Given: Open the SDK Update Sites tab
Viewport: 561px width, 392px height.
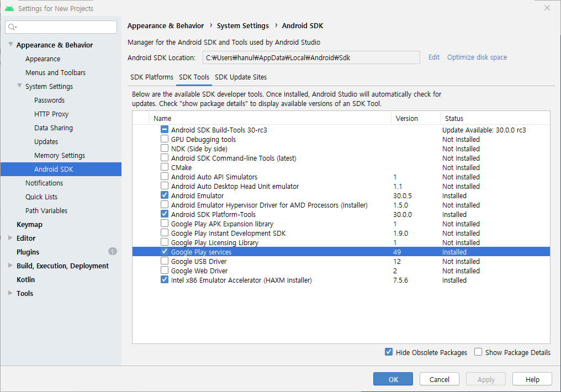Looking at the screenshot, I should 241,77.
